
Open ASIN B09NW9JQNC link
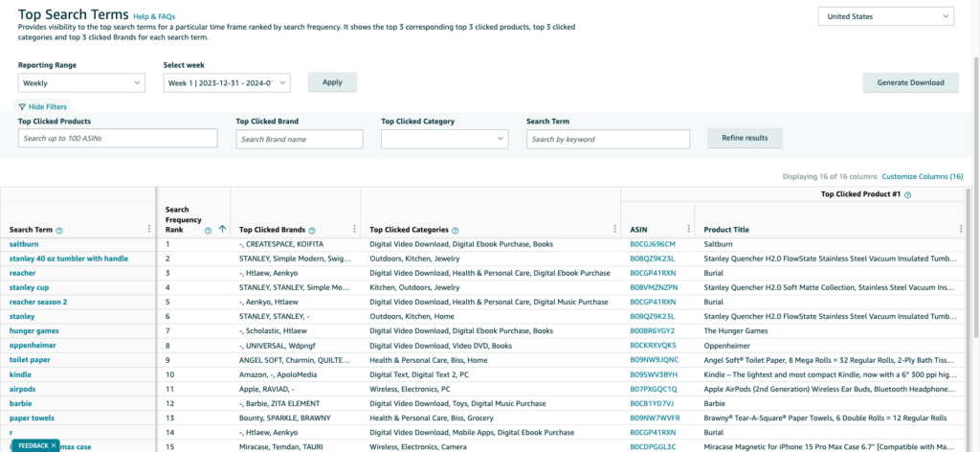tap(654, 360)
